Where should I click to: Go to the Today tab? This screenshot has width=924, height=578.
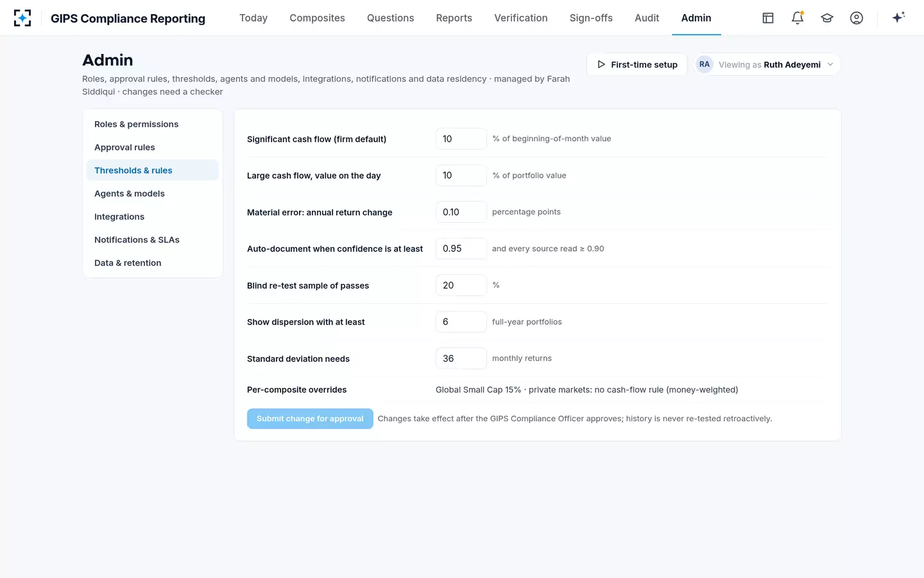253,18
